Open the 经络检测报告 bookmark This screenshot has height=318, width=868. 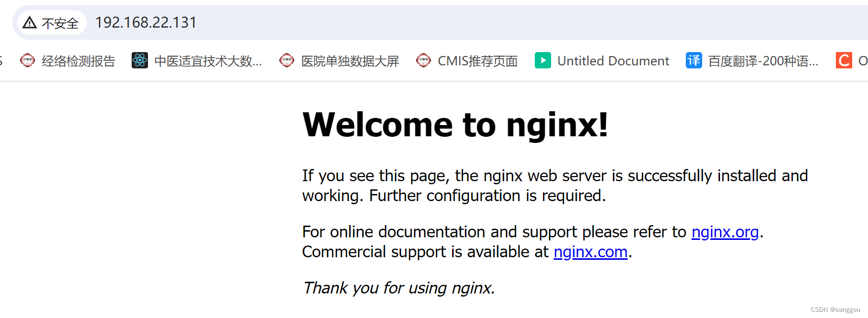(x=68, y=61)
